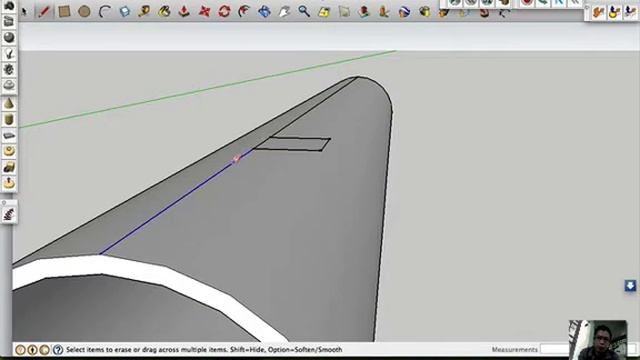
Task: Click the Zoom Extents icon
Action: [x=324, y=11]
